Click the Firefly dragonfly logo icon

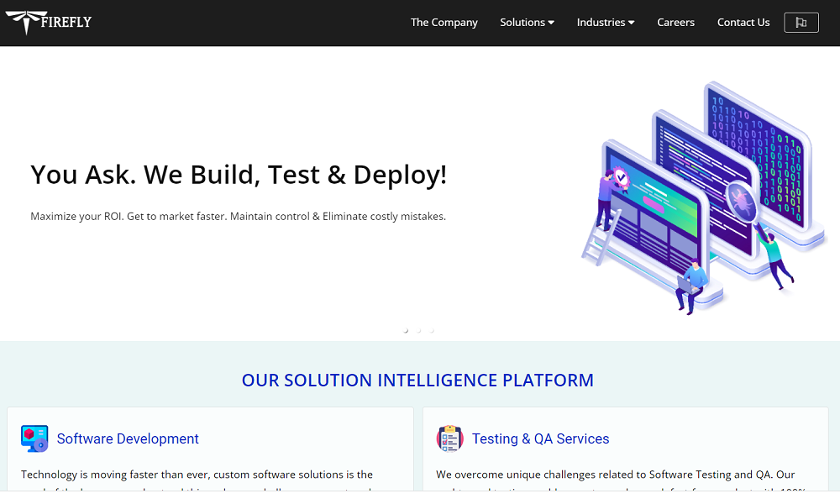pyautogui.click(x=23, y=22)
